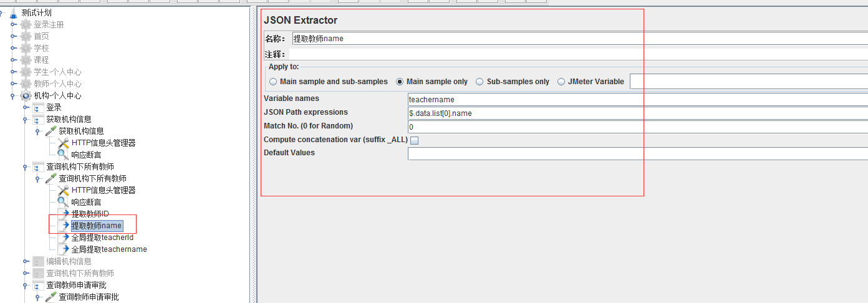This screenshot has height=303, width=868.
Task: Expand the 教师-个人中心 node handle
Action: (14, 84)
